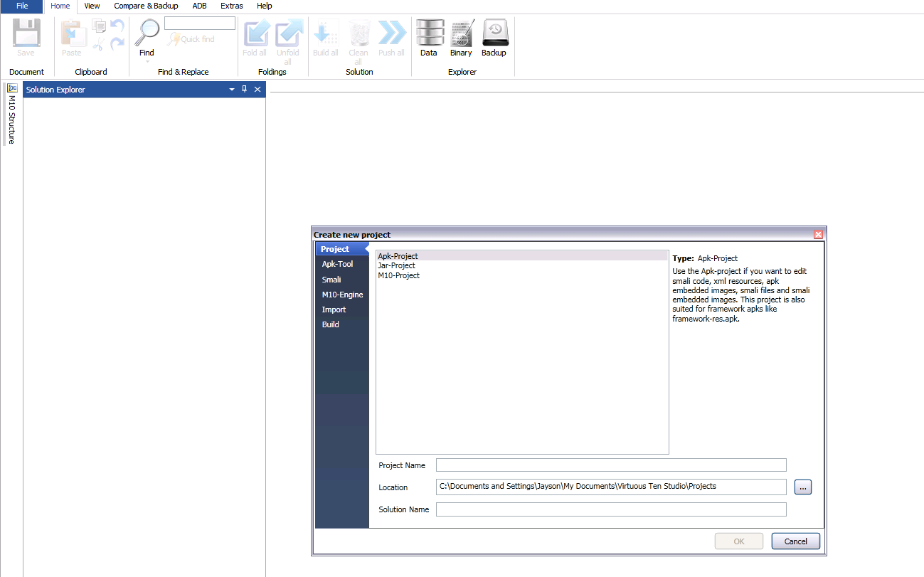Switch to the ADB ribbon tab
The image size is (924, 577).
click(199, 6)
